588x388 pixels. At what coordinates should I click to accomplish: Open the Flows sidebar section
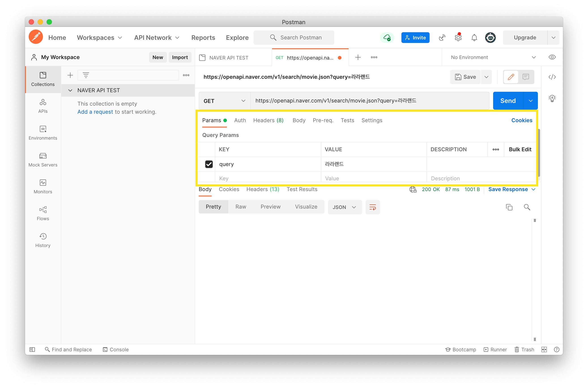pyautogui.click(x=43, y=213)
